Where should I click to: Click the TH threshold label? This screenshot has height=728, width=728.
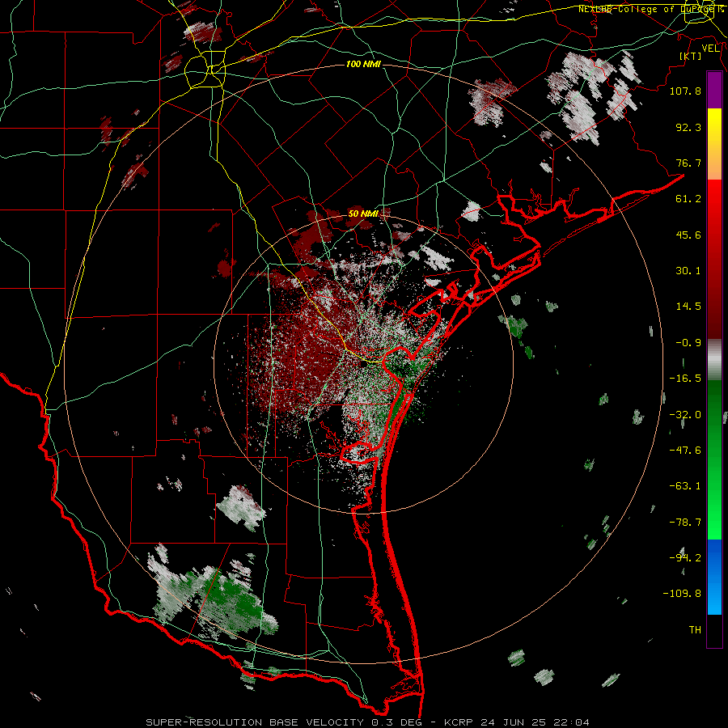(695, 630)
